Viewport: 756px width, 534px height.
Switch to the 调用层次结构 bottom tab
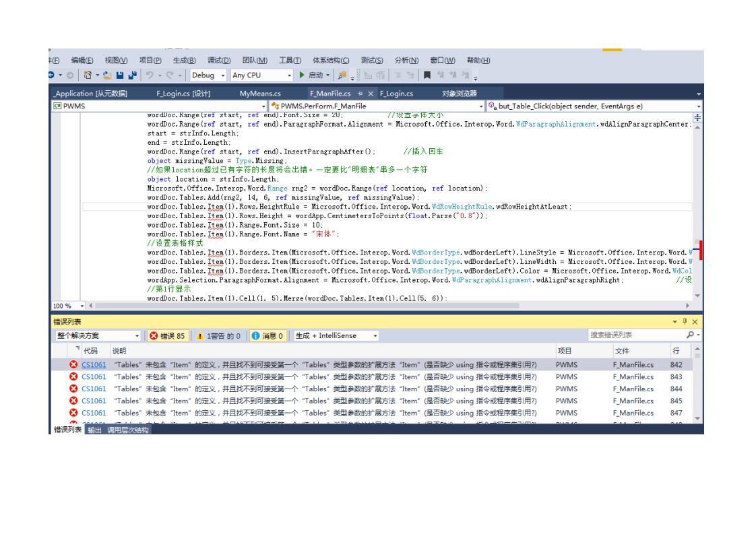[128, 430]
